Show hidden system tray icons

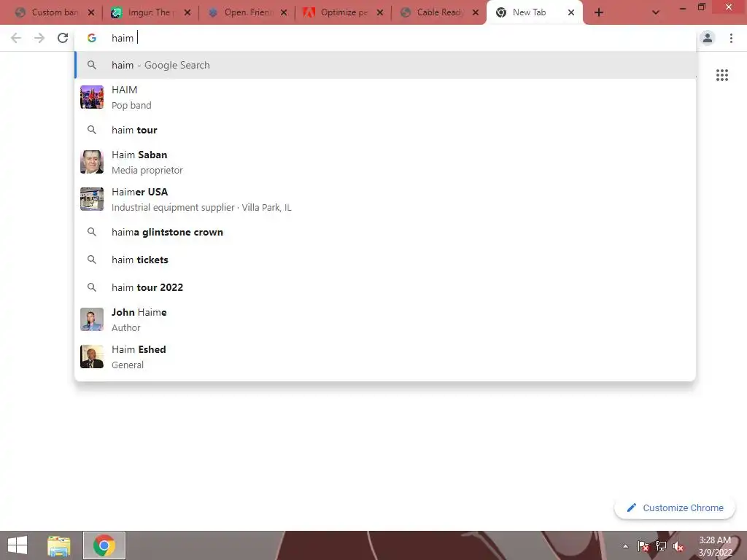click(x=625, y=547)
